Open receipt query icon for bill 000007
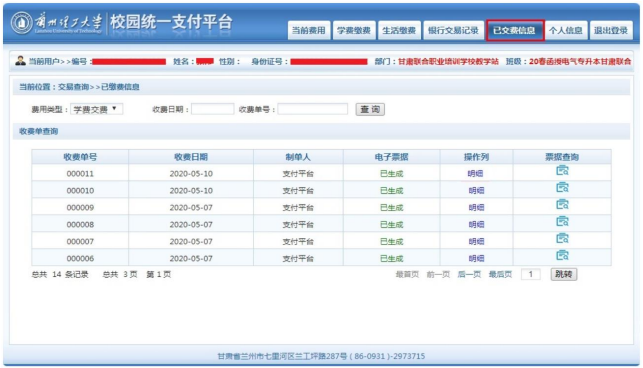This screenshot has width=643, height=368. click(562, 239)
